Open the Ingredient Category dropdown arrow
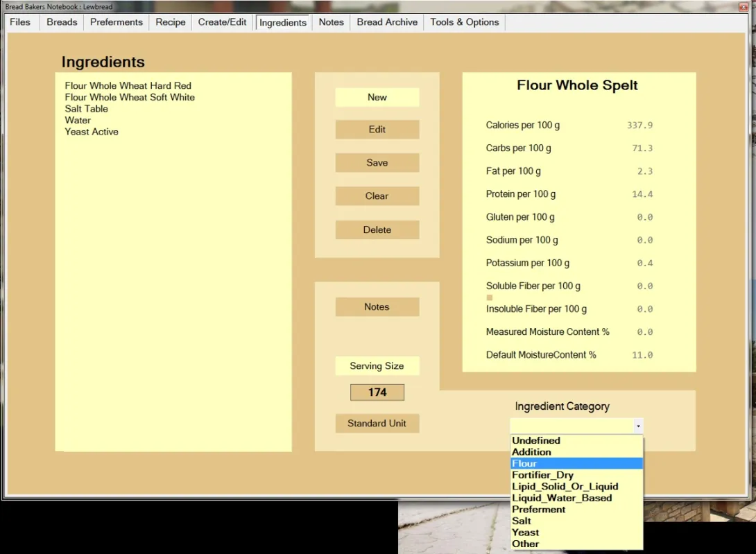 [x=638, y=426]
